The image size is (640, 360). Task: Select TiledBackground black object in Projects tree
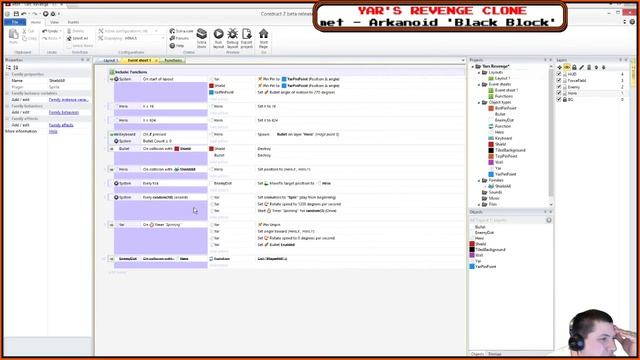(x=507, y=150)
